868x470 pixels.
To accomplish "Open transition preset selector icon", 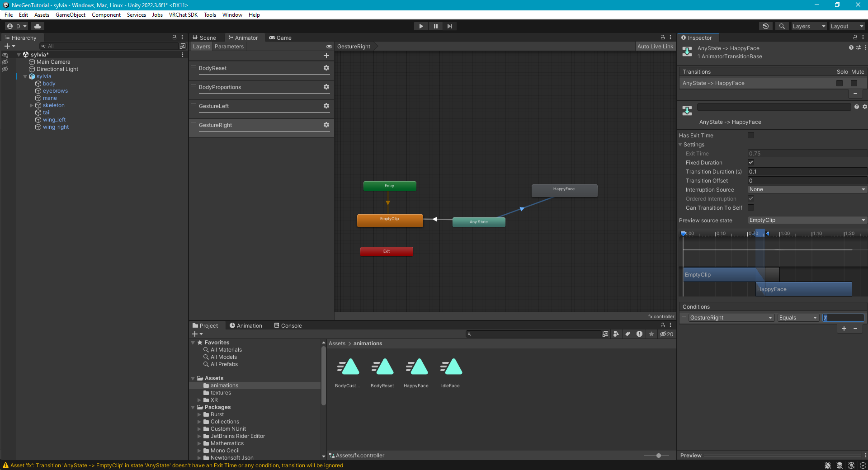I will click(859, 47).
